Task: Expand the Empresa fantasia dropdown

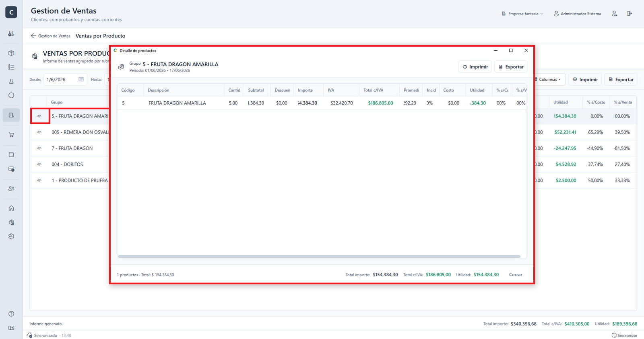Action: (522, 14)
